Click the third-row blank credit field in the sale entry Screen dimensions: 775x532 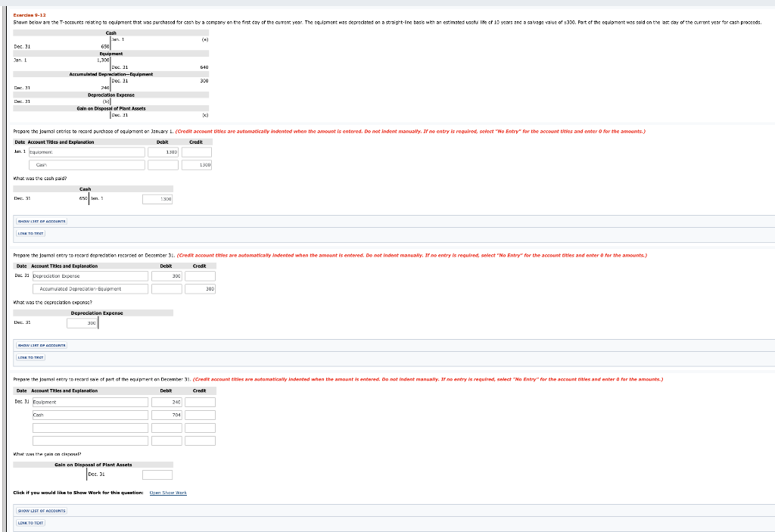click(x=200, y=428)
